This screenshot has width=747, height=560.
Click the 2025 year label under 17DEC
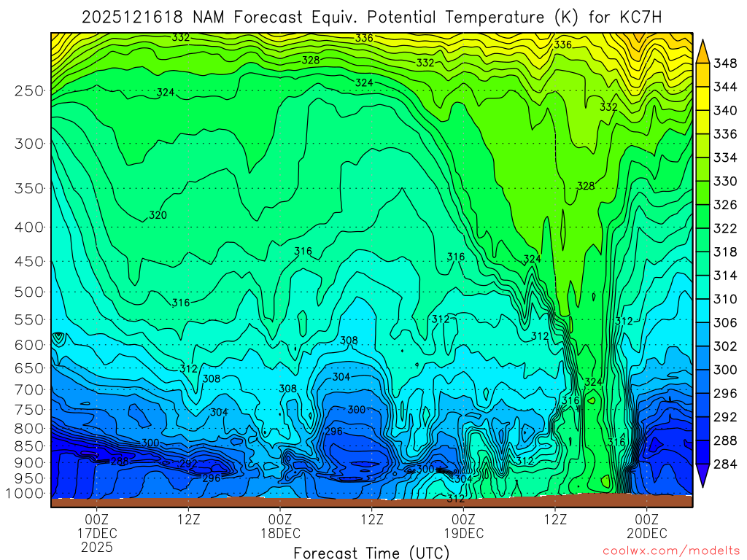tap(97, 547)
